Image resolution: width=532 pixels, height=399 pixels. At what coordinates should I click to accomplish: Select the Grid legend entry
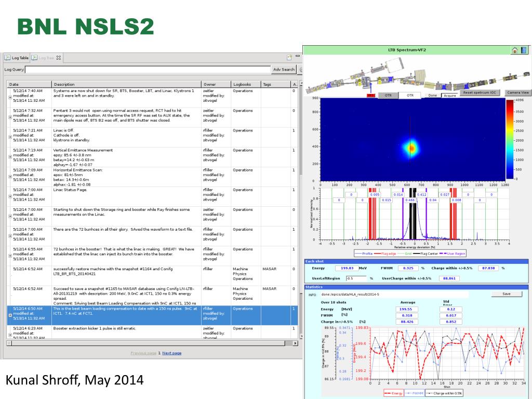point(404,254)
